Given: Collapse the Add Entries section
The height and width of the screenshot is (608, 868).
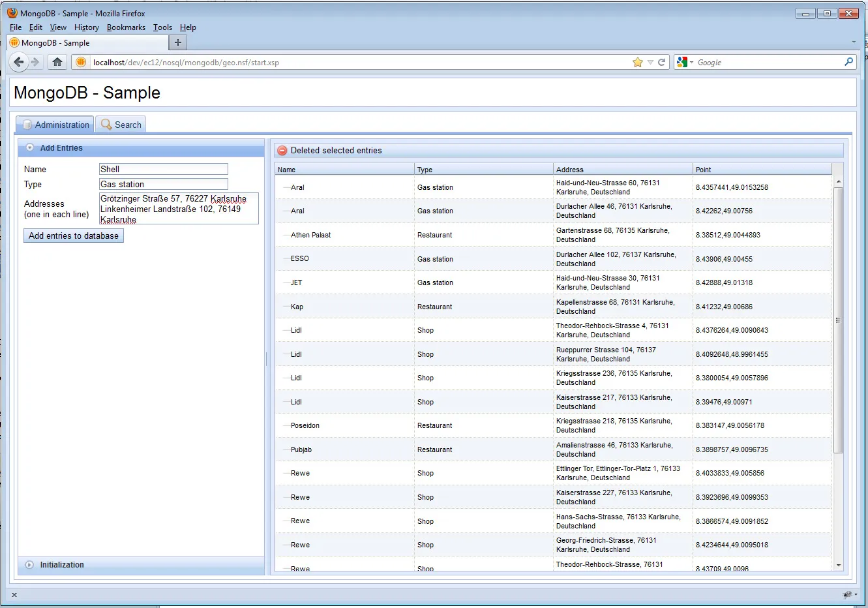Looking at the screenshot, I should (x=30, y=148).
